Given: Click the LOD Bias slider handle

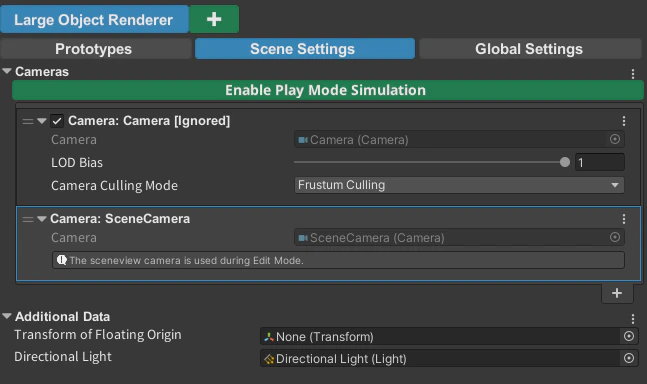Looking at the screenshot, I should pos(564,162).
